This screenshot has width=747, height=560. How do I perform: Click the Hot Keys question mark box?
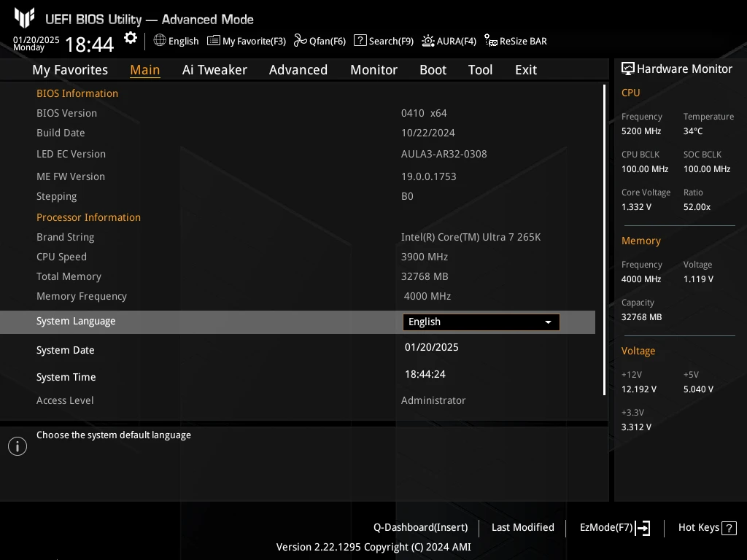pos(729,528)
